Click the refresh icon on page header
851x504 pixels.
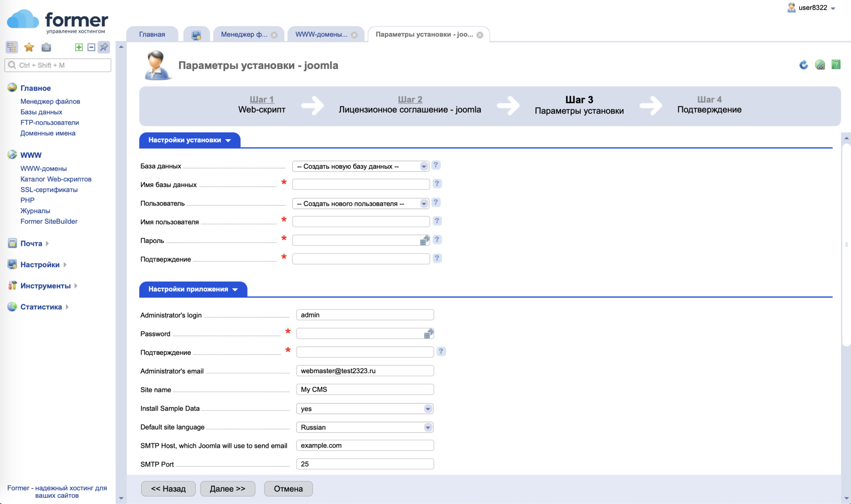pos(804,65)
